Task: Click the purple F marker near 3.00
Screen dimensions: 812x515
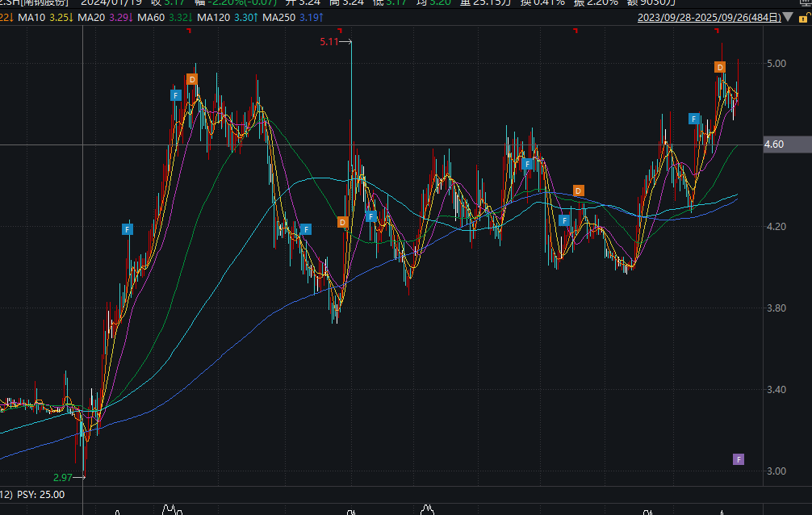Action: pos(739,459)
